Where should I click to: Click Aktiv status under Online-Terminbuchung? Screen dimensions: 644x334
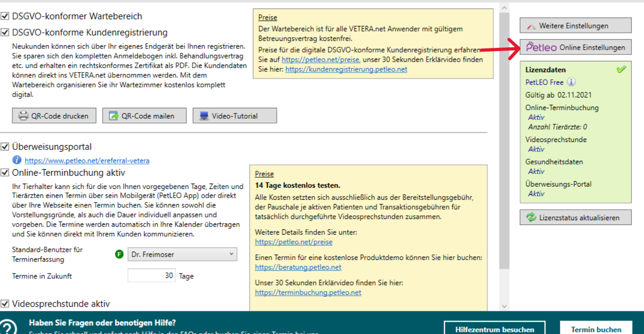click(536, 117)
